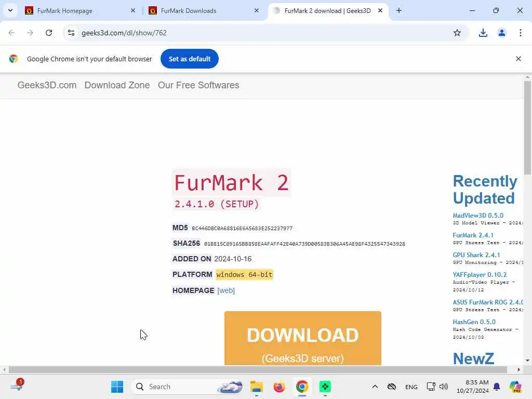
Task: Close the FurMark Homepage tab
Action: (133, 10)
